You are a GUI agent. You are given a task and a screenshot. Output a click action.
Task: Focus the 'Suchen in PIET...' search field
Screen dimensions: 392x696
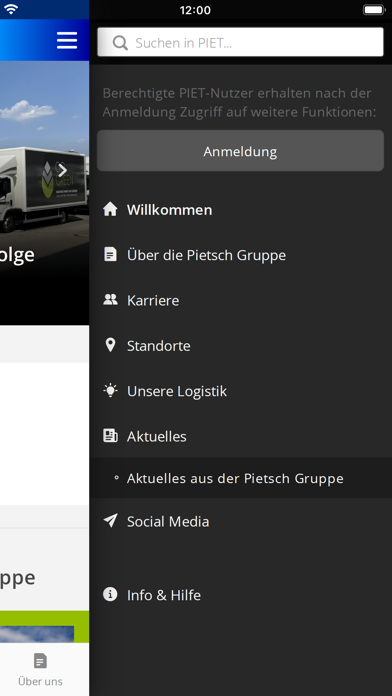coord(240,42)
